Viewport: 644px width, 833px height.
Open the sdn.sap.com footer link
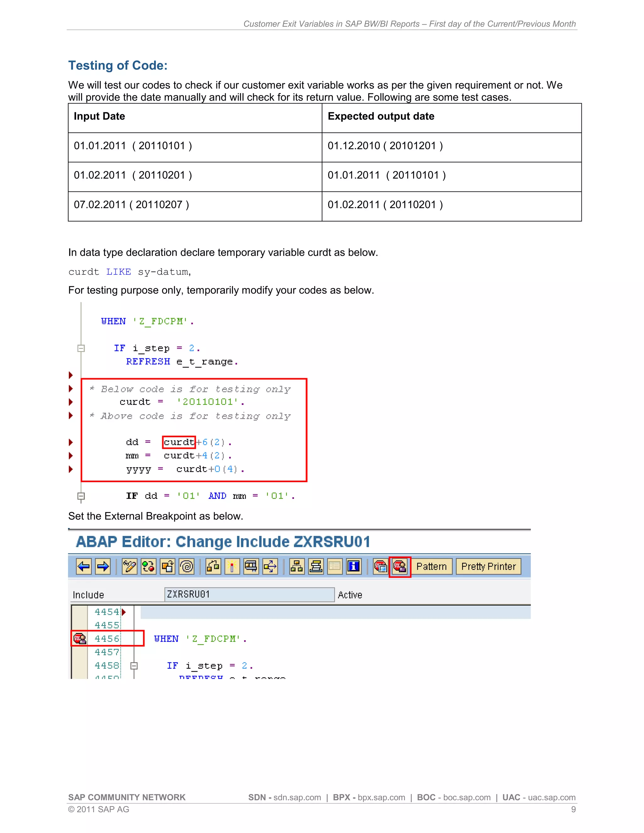[297, 797]
